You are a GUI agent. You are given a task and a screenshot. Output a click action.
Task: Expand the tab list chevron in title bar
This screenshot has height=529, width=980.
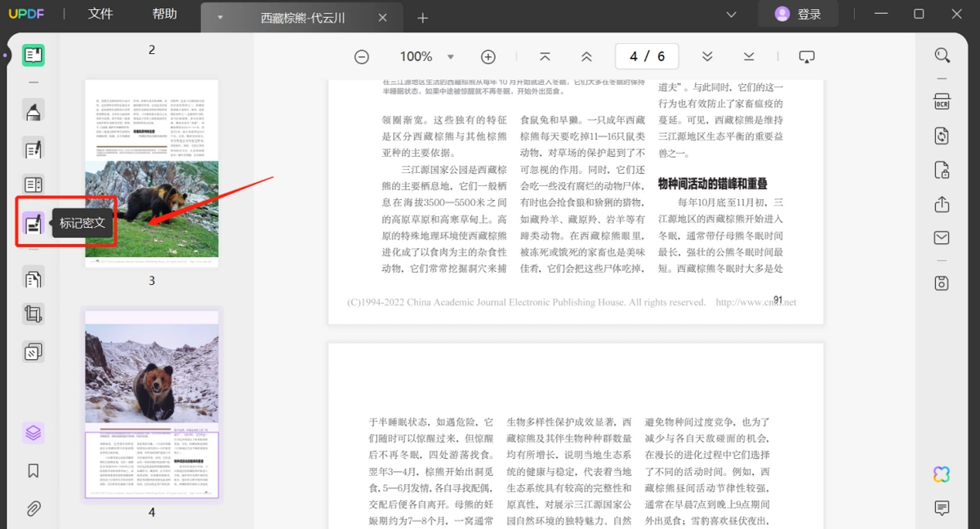(x=731, y=14)
